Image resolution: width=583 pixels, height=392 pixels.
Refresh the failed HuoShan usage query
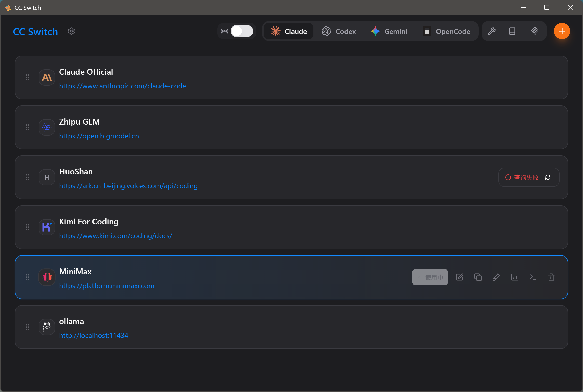tap(548, 177)
